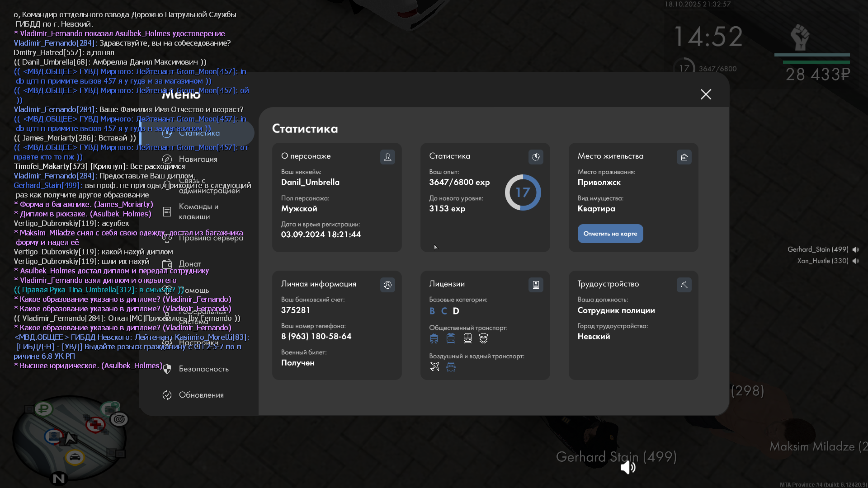Click the first bus license icon
Screen dimensions: 868x488
coord(434,338)
